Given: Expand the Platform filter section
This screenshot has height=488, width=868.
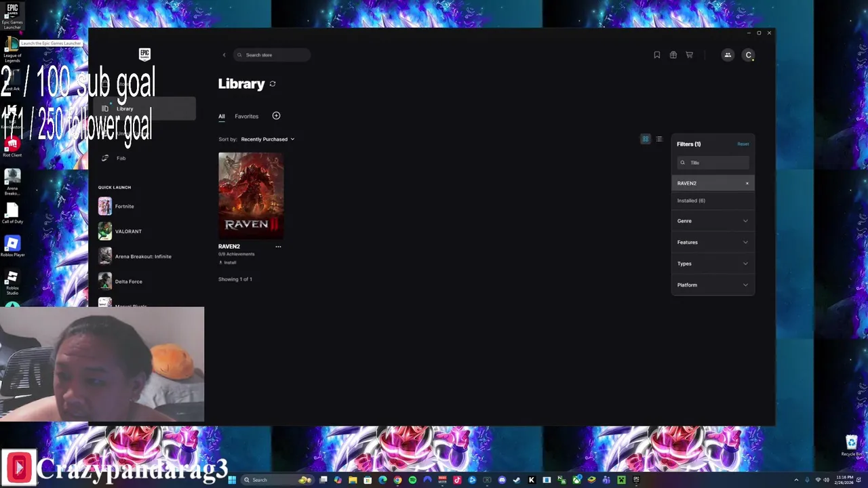Looking at the screenshot, I should pos(713,285).
